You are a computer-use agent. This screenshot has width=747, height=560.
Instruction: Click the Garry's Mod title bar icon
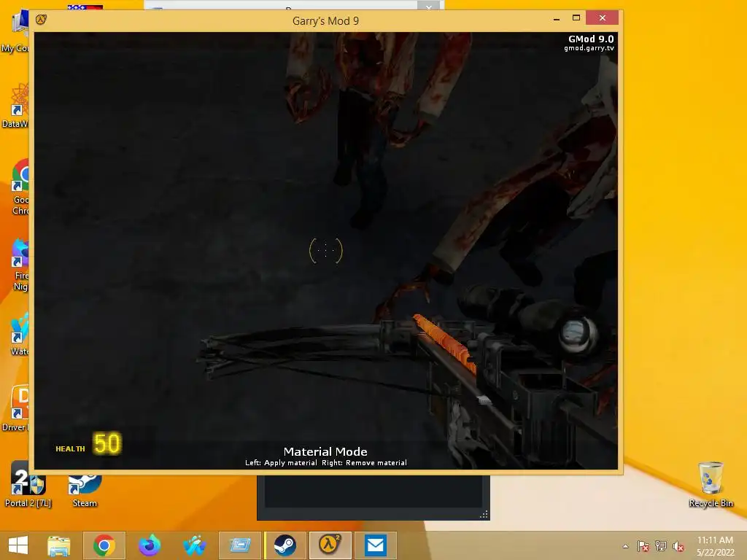click(42, 20)
